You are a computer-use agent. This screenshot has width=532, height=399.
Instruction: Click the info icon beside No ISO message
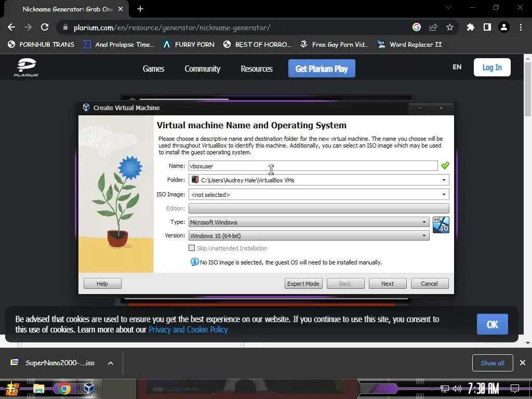tap(194, 262)
